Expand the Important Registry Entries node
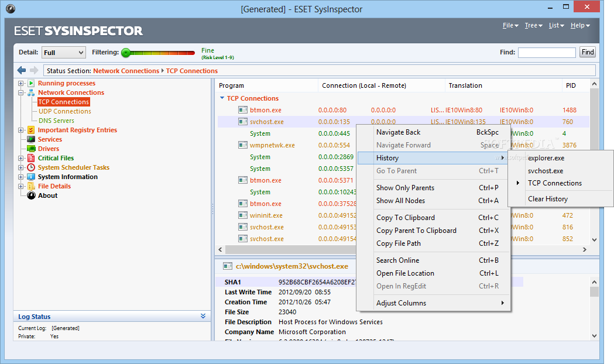Viewport: 614px width, 364px height. coord(20,131)
